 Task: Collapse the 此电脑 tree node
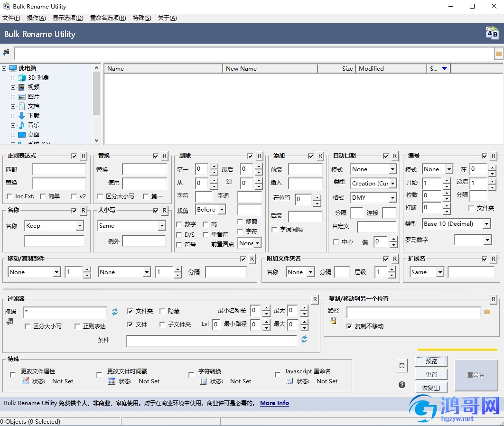point(4,68)
